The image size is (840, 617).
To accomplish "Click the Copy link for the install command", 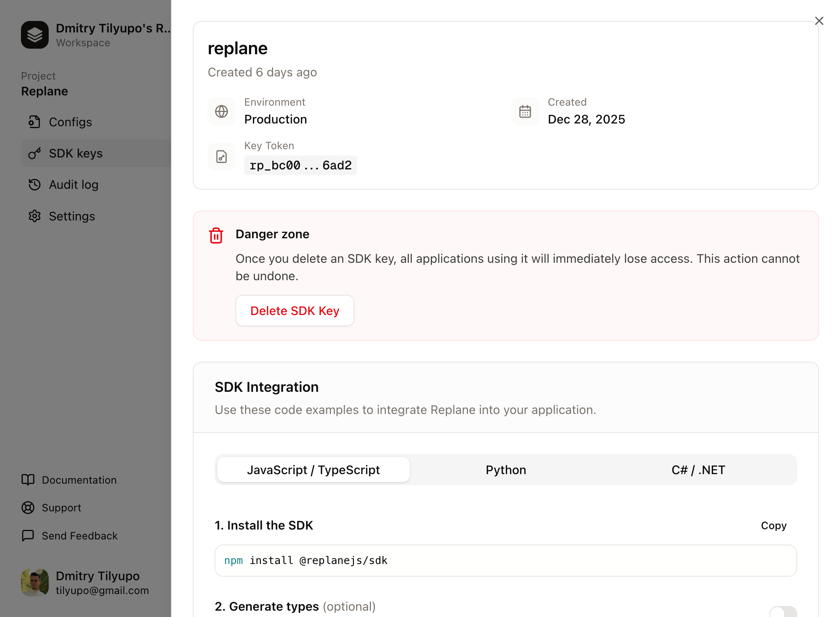I will 773,526.
